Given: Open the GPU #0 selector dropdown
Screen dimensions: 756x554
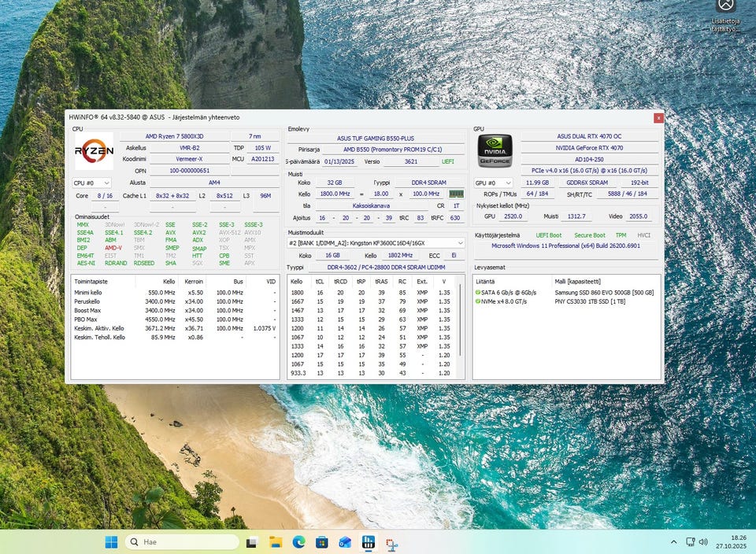Looking at the screenshot, I should point(492,183).
